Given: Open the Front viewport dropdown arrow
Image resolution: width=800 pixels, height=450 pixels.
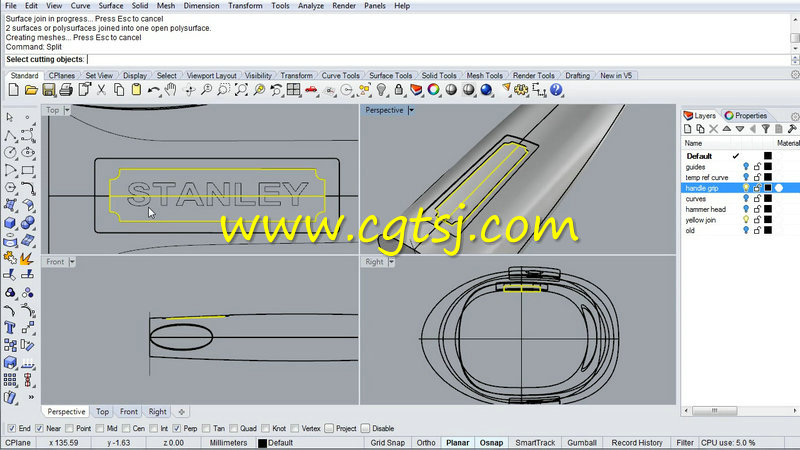Looking at the screenshot, I should pos(72,262).
